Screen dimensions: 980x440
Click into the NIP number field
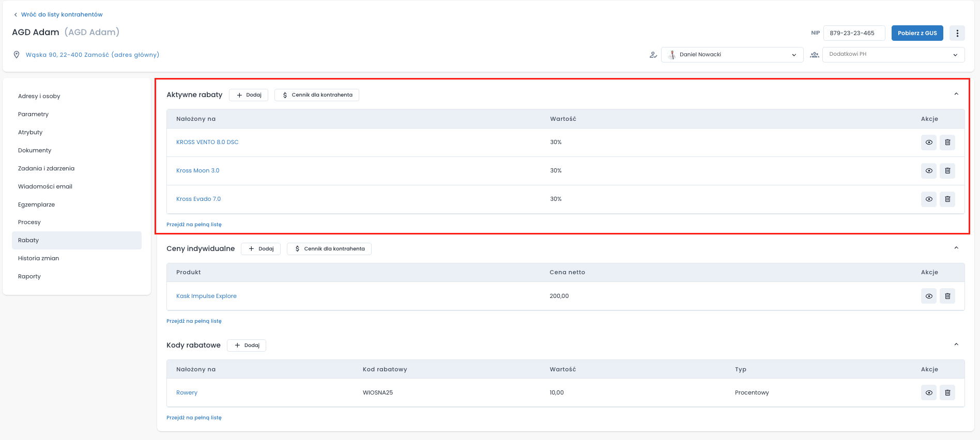point(853,33)
